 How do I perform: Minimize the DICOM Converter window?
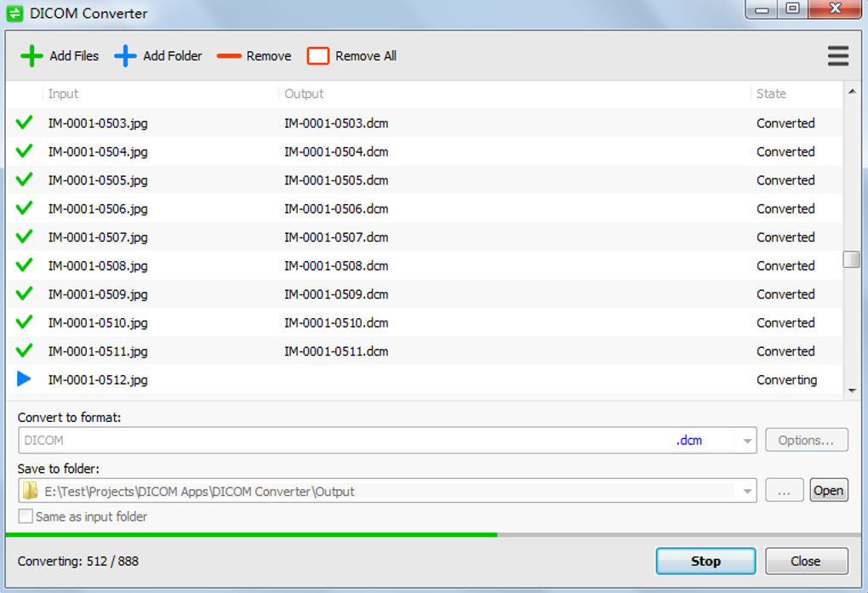pyautogui.click(x=762, y=9)
